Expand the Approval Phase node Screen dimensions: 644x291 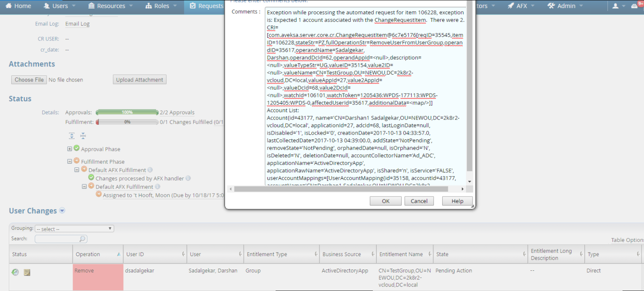70,149
